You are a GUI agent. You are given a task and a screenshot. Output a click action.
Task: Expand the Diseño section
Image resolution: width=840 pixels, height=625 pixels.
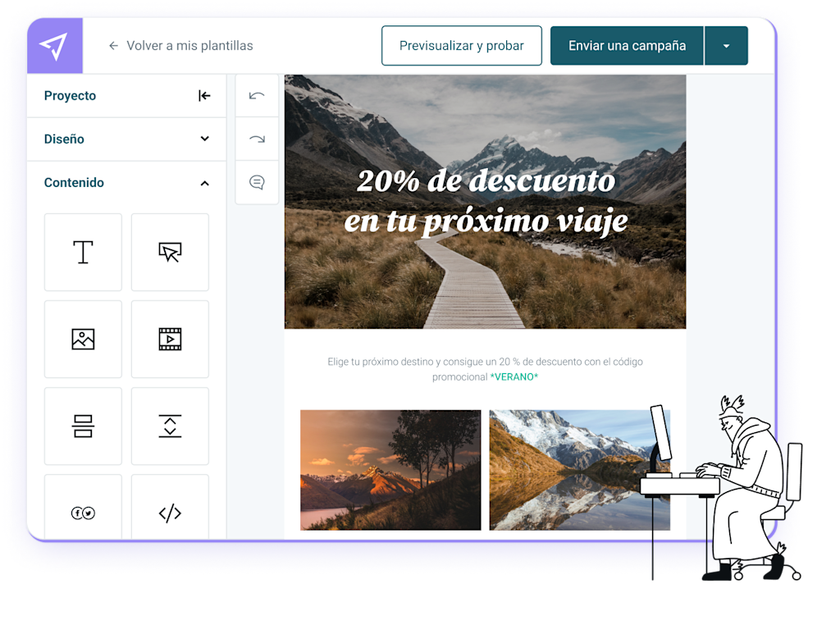tap(204, 139)
